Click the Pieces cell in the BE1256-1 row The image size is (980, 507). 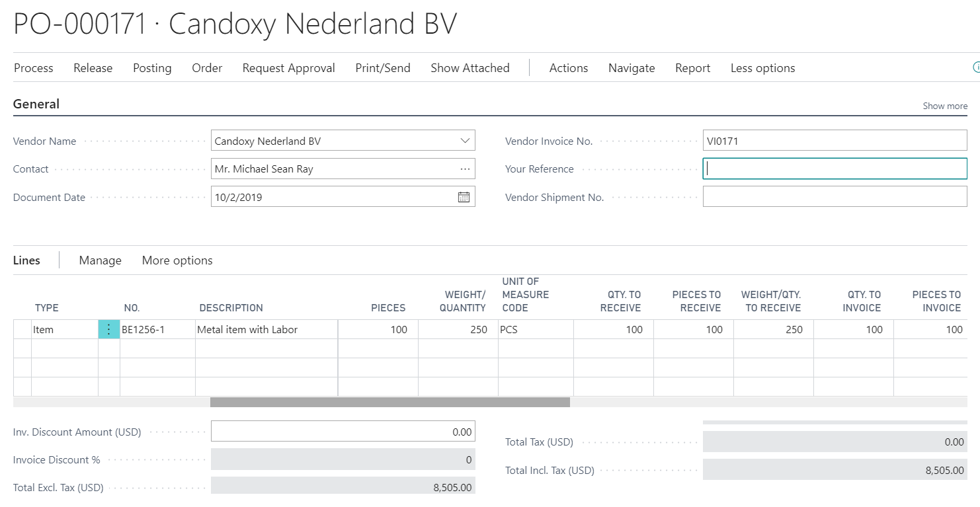pos(378,329)
